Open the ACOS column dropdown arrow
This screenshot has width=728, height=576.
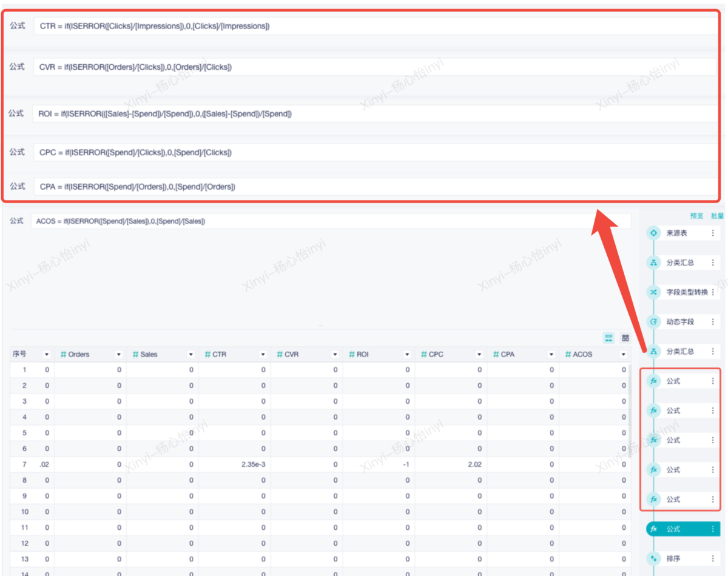tap(623, 354)
